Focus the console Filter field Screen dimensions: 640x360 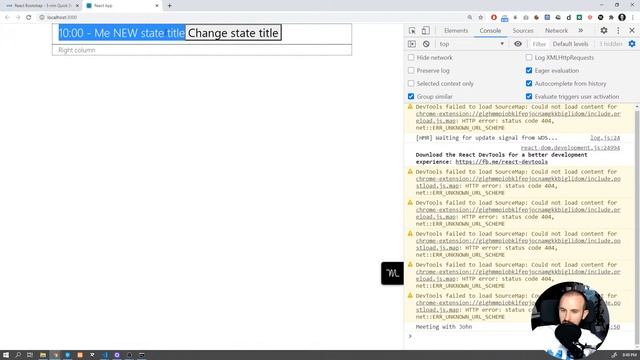click(539, 44)
